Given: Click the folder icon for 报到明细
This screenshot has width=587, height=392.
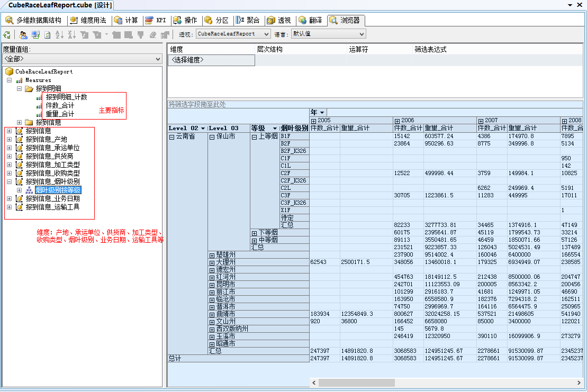Looking at the screenshot, I should click(x=29, y=89).
